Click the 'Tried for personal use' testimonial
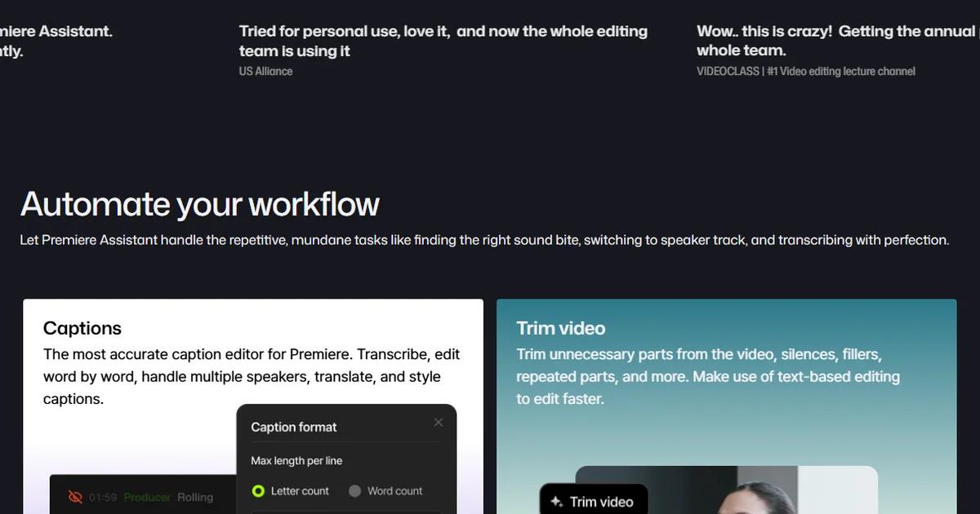 [x=443, y=41]
